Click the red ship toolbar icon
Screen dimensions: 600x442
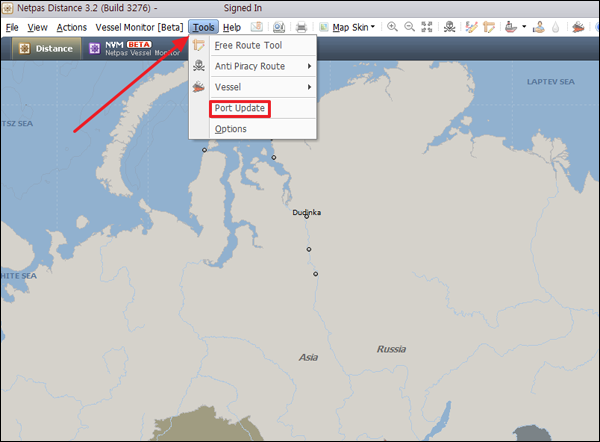click(511, 27)
